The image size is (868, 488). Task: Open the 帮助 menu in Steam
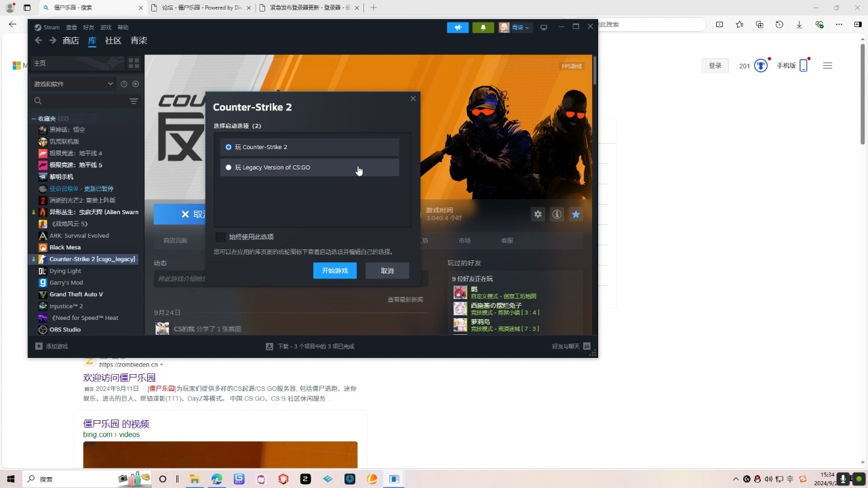click(123, 27)
